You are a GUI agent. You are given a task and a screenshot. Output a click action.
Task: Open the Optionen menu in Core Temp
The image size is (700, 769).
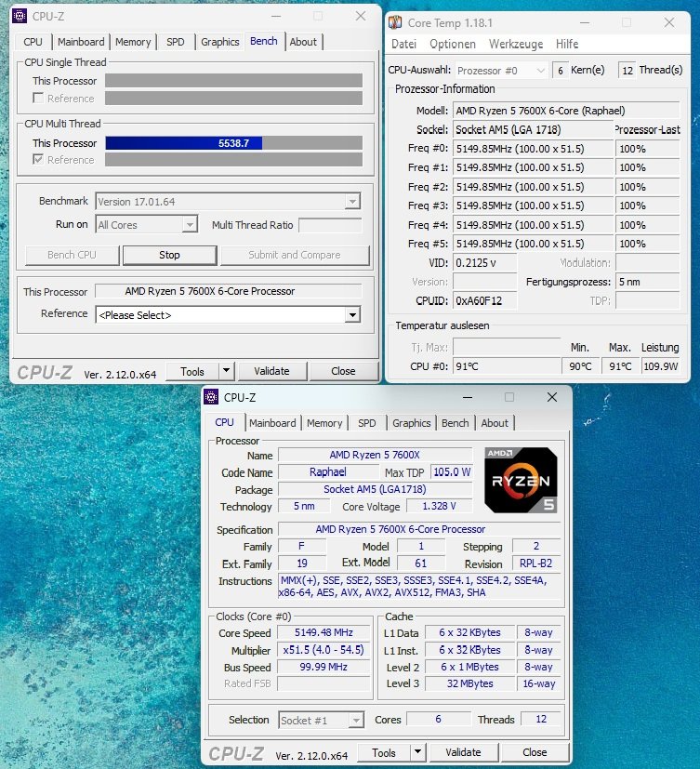[x=453, y=44]
